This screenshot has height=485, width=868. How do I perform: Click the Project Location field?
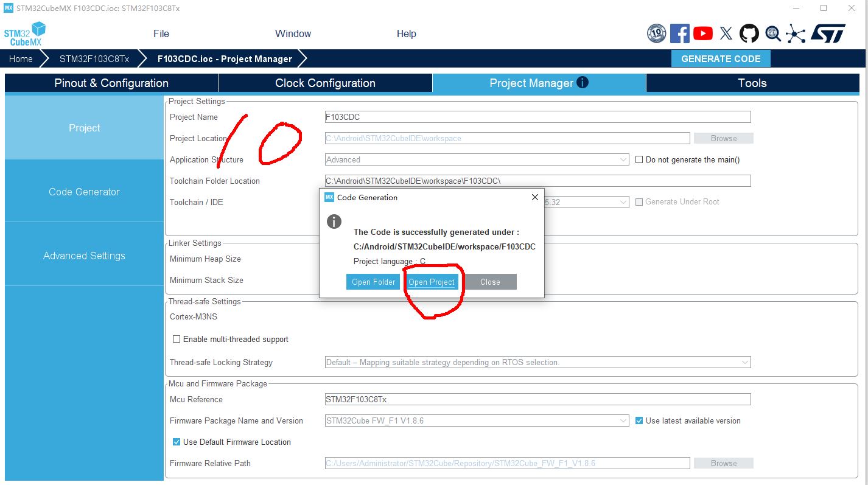[508, 138]
